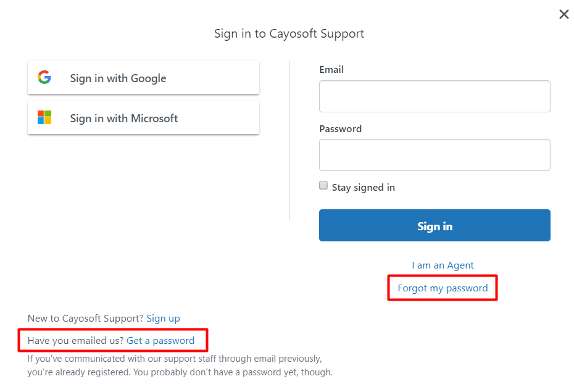The image size is (574, 392).
Task: Submit with the blue Sign in button
Action: 435,225
